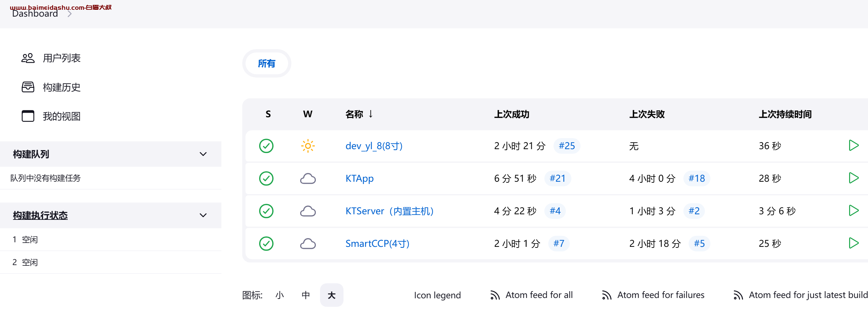868x325 pixels.
Task: Open 用户列表 from the sidebar
Action: point(62,58)
